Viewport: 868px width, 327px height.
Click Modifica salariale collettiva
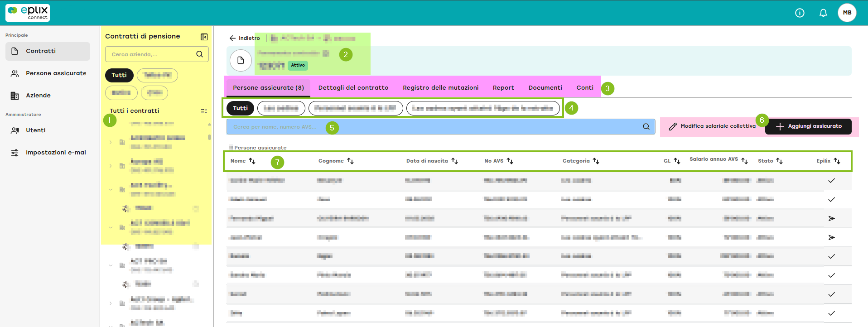pos(712,126)
